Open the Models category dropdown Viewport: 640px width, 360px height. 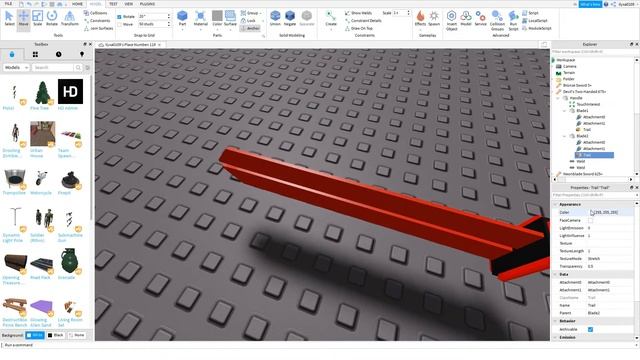click(16, 67)
